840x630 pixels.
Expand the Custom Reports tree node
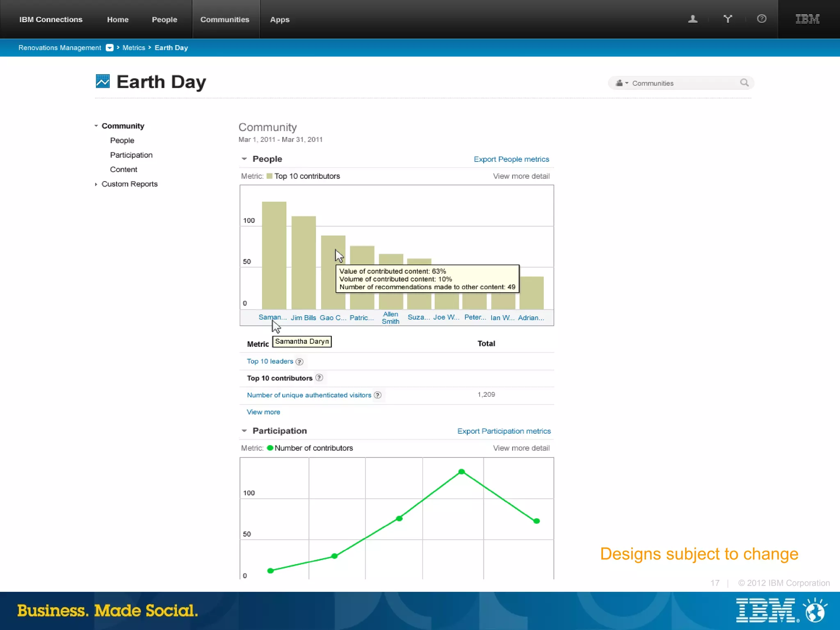click(x=96, y=184)
